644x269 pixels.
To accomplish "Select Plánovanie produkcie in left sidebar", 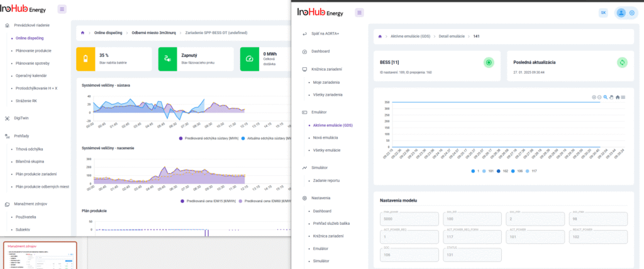I will [x=33, y=50].
